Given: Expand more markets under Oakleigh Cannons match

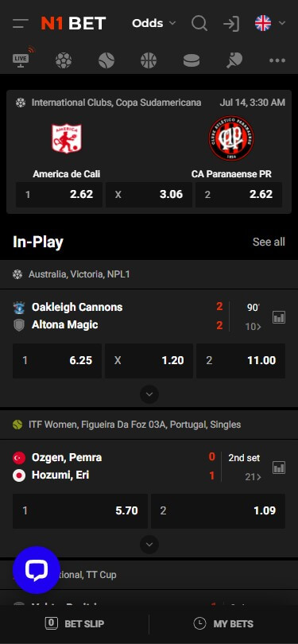Looking at the screenshot, I should pos(149,394).
